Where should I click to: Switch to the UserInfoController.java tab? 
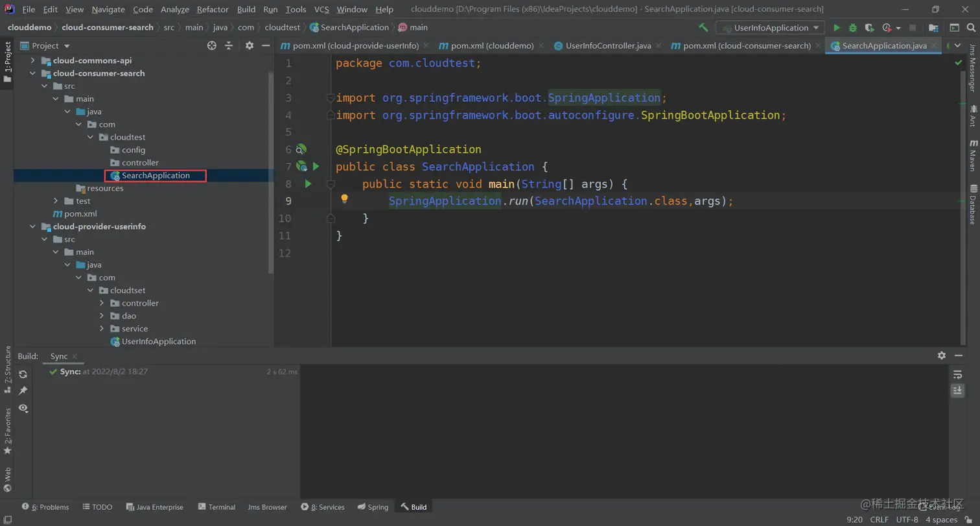pos(607,45)
